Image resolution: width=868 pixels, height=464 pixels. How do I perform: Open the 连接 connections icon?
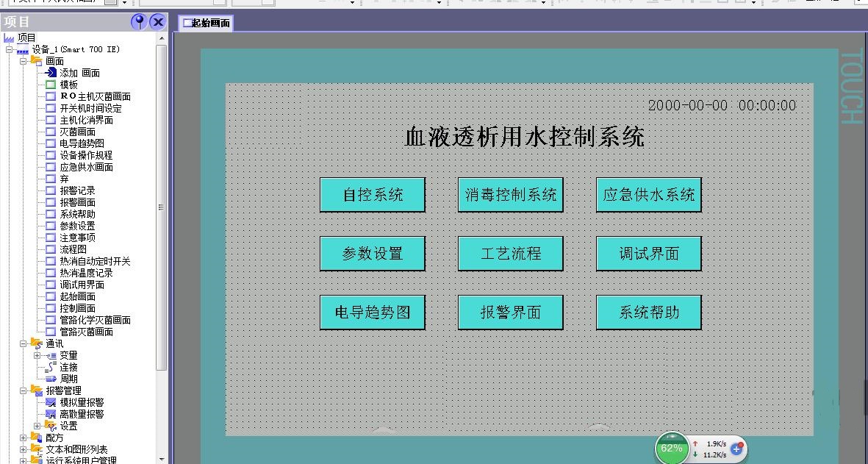coord(51,367)
